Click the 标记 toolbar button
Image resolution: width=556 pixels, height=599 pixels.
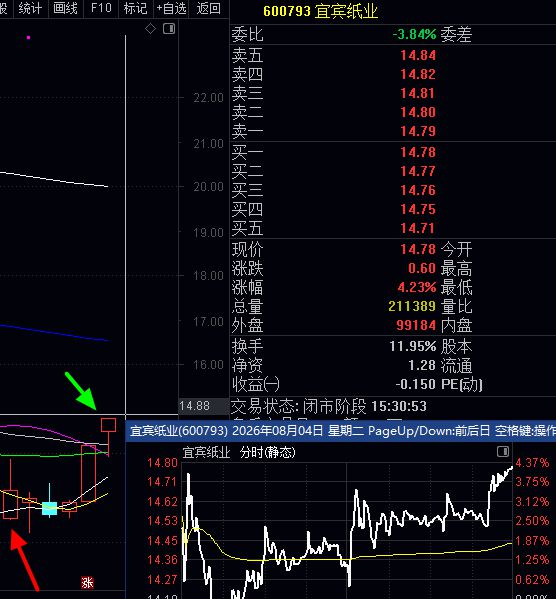135,8
